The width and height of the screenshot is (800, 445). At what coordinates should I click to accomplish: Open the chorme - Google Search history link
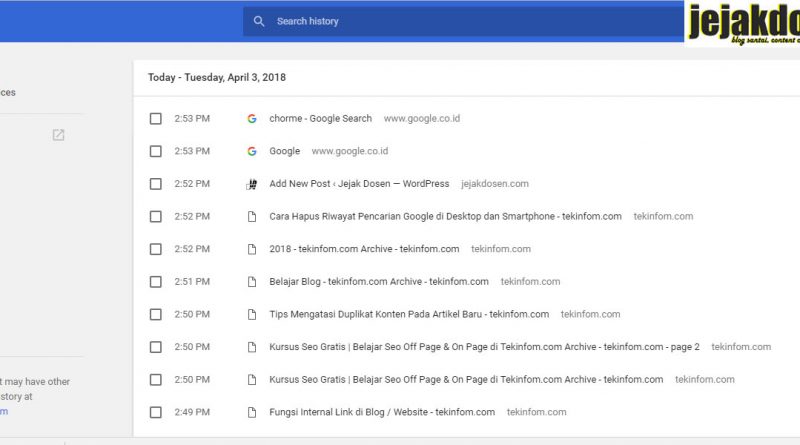tap(320, 118)
